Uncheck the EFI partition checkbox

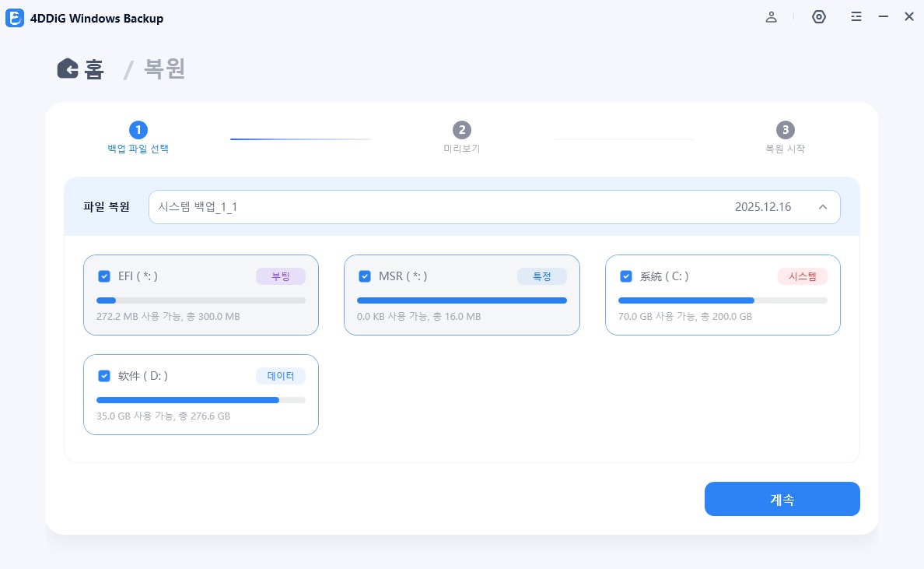tap(104, 276)
